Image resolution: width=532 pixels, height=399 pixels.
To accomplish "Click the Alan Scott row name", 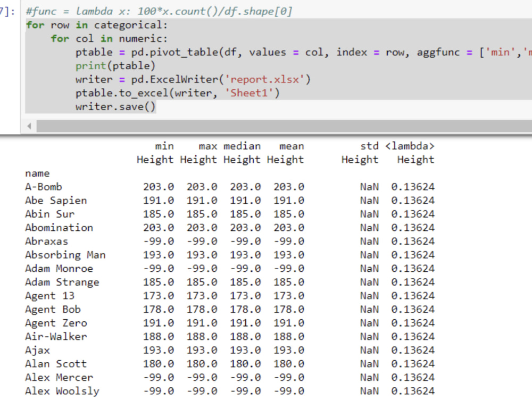I will click(x=56, y=364).
